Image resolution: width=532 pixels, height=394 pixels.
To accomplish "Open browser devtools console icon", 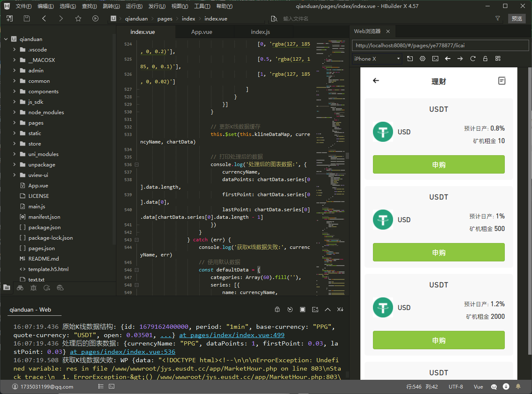I will (435, 59).
